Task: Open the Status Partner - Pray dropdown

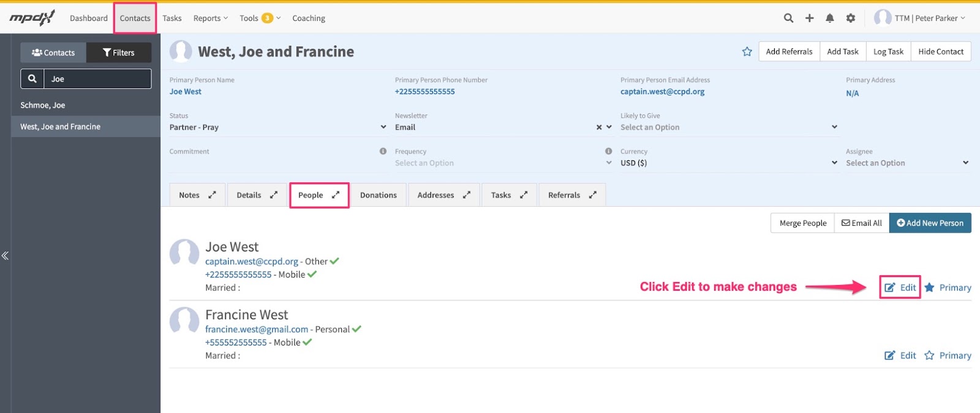Action: [278, 127]
